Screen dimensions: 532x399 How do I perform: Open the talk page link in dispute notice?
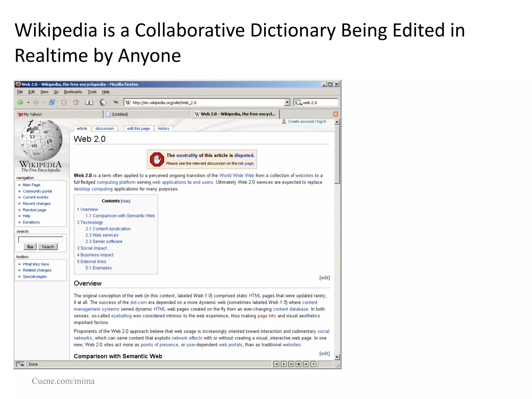[245, 163]
